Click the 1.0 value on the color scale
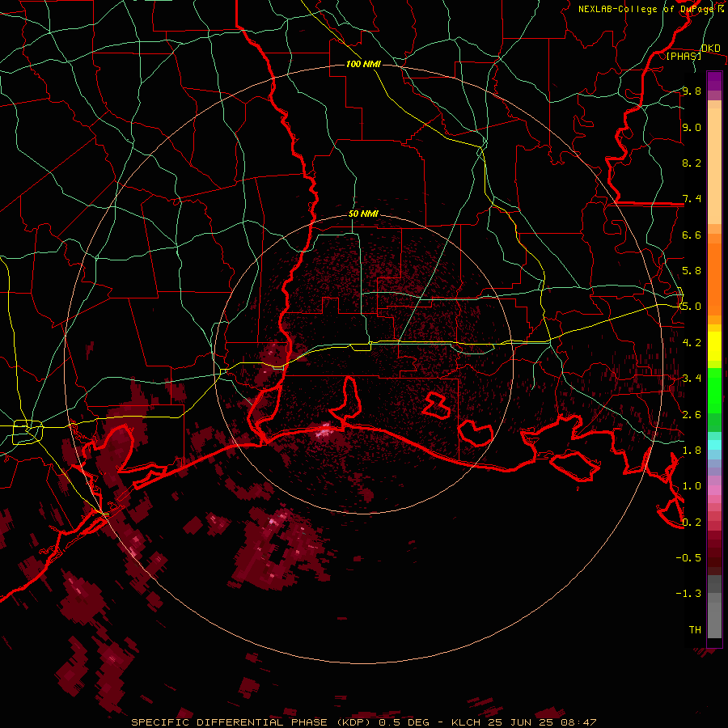Screen dimensions: 728x728 (692, 486)
